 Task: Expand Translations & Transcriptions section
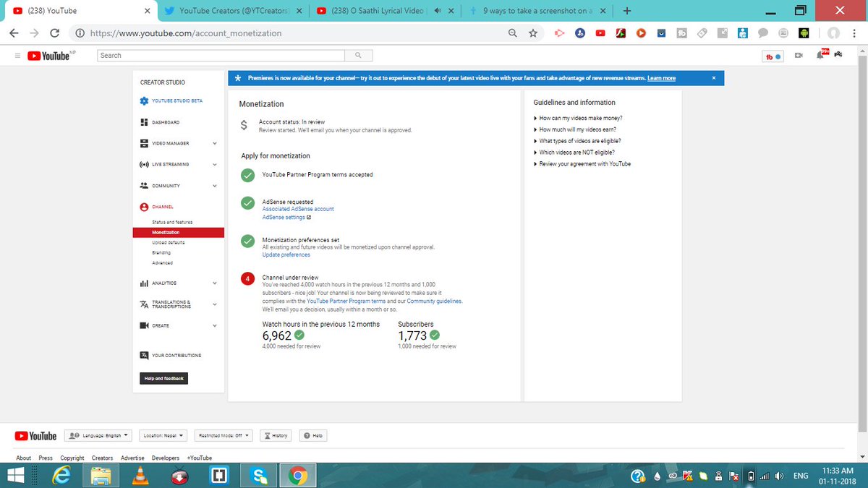tap(215, 304)
